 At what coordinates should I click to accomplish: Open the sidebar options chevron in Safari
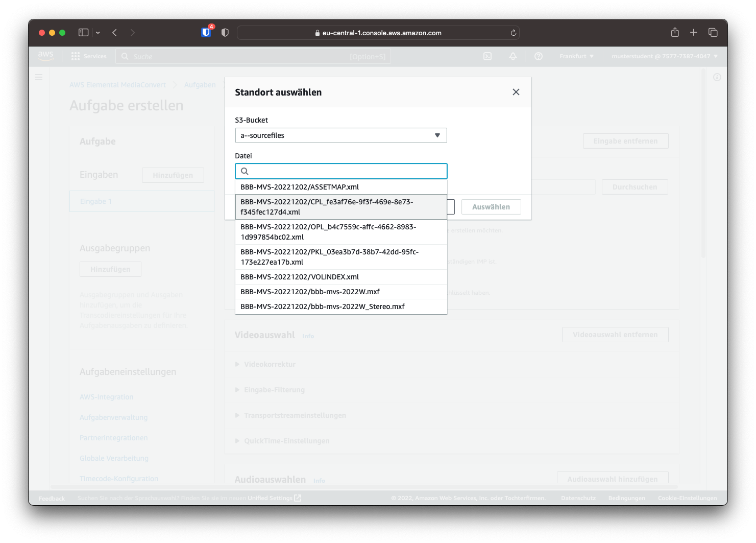click(98, 33)
